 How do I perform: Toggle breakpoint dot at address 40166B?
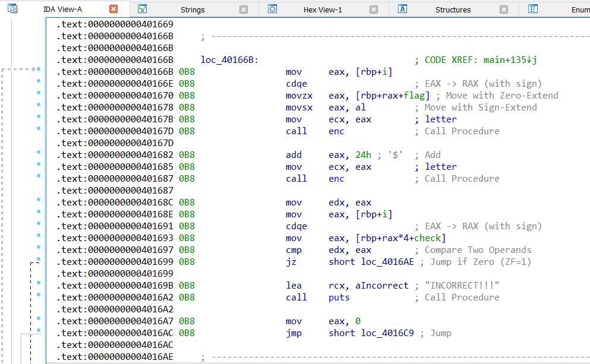39,69
